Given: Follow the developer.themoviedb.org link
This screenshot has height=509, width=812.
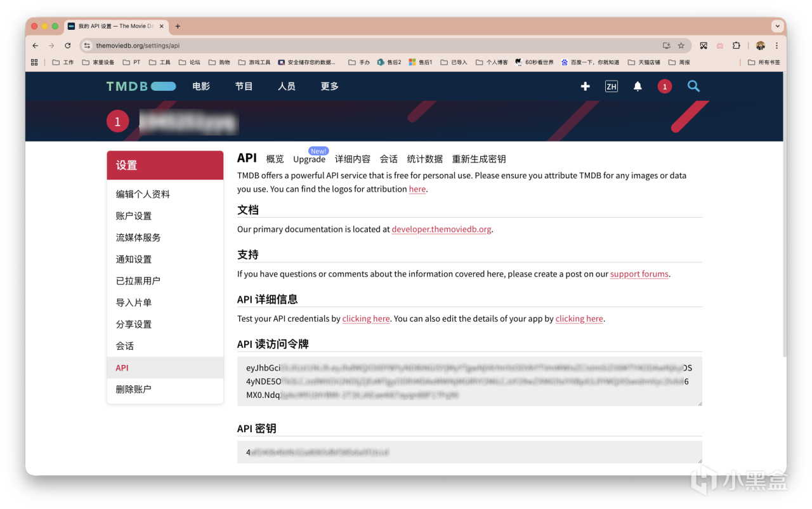Looking at the screenshot, I should 442,229.
